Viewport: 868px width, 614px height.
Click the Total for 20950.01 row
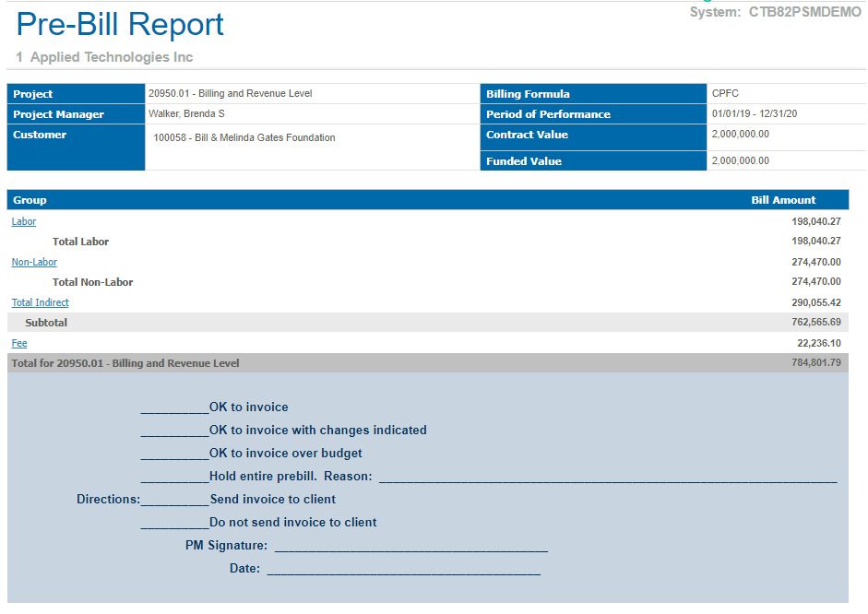[125, 363]
